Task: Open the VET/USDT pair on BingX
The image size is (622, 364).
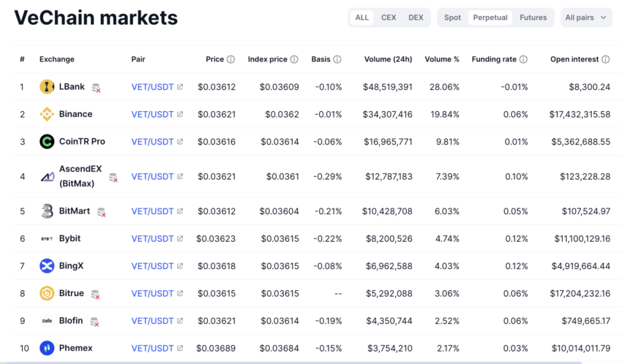Action: point(152,266)
